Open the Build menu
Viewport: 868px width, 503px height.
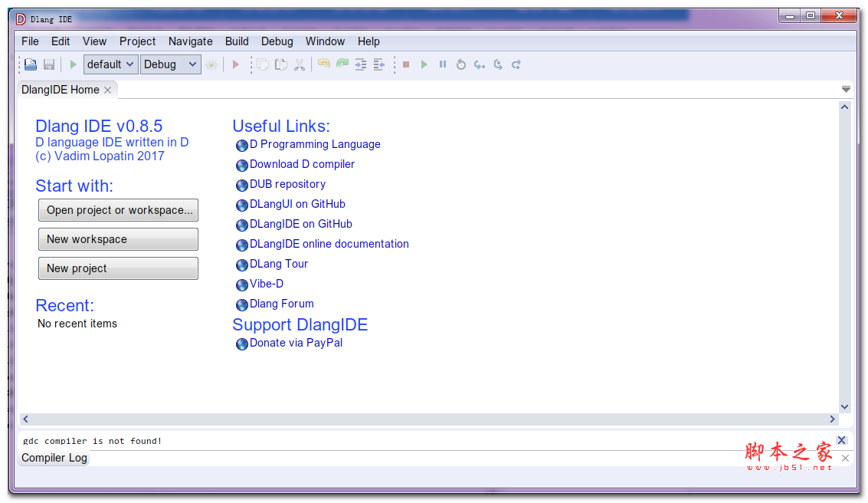[237, 41]
